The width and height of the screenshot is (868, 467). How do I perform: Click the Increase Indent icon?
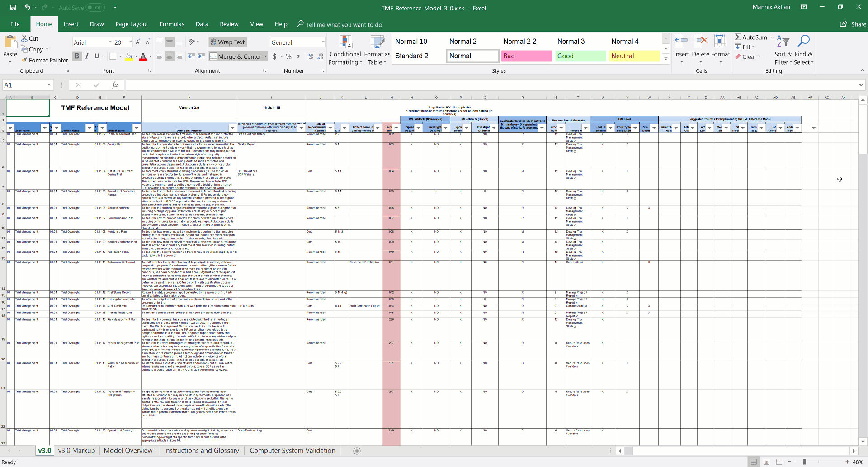pos(201,56)
